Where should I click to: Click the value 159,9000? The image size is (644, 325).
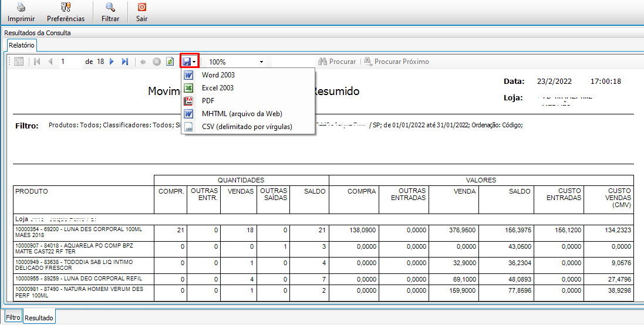tap(461, 290)
